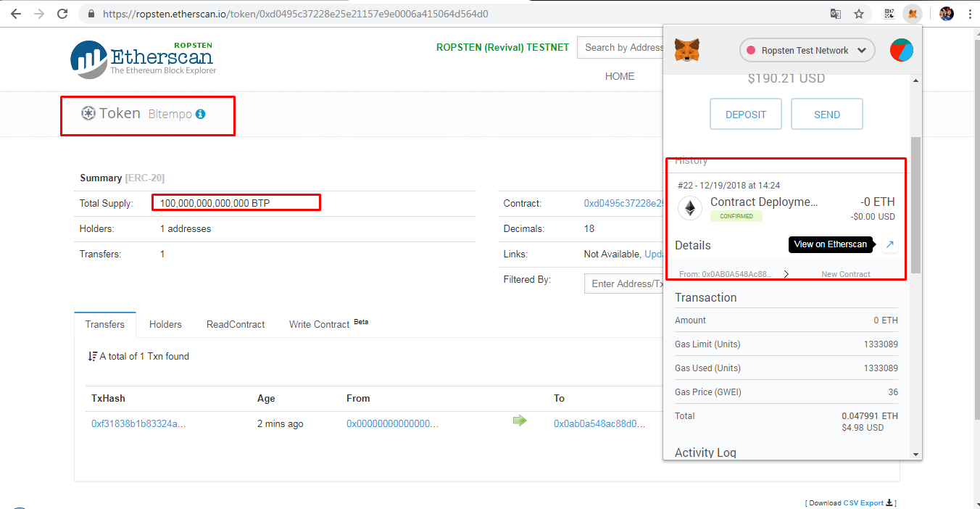Open the Write Contract Beta tab
The width and height of the screenshot is (980, 509).
[328, 324]
